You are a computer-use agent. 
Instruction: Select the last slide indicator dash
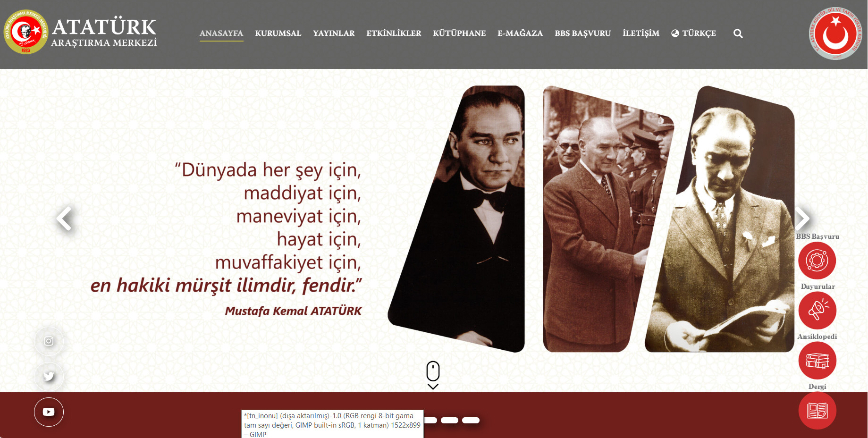[471, 420]
